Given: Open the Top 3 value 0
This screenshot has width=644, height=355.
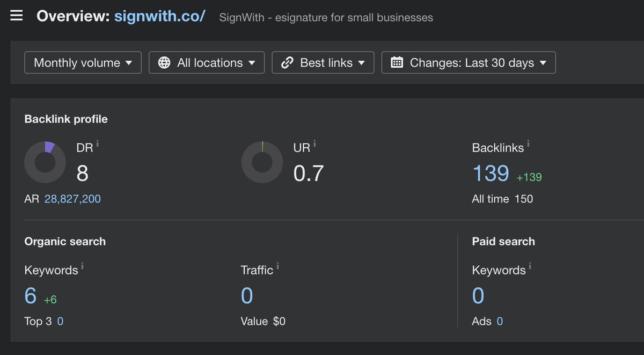Looking at the screenshot, I should click(x=60, y=321).
